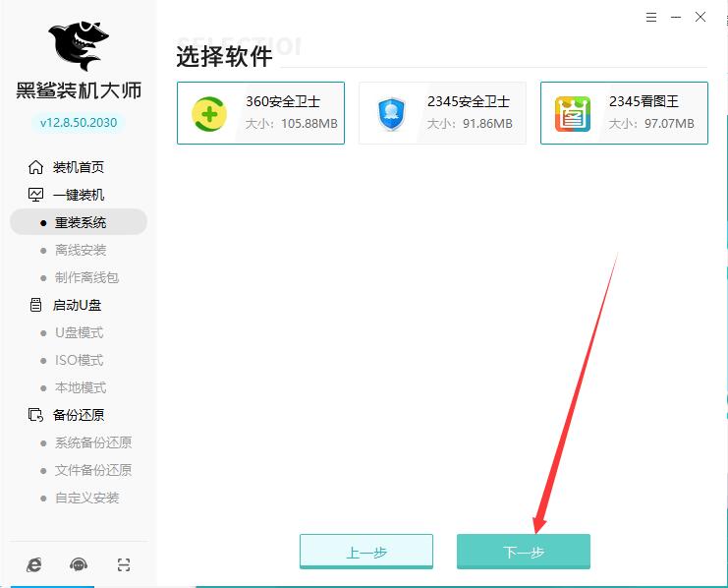Click the home icon beside 装机首页
This screenshot has width=728, height=588.
(x=35, y=167)
